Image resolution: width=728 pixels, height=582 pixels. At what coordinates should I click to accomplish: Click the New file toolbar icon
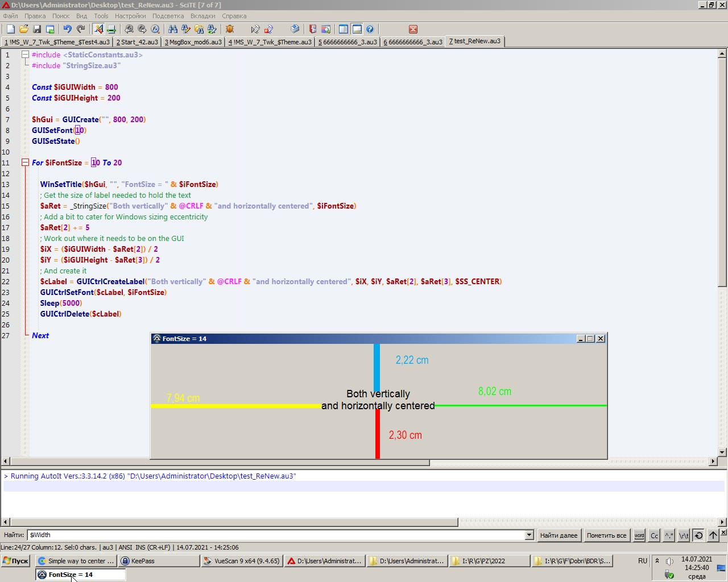[x=10, y=29]
